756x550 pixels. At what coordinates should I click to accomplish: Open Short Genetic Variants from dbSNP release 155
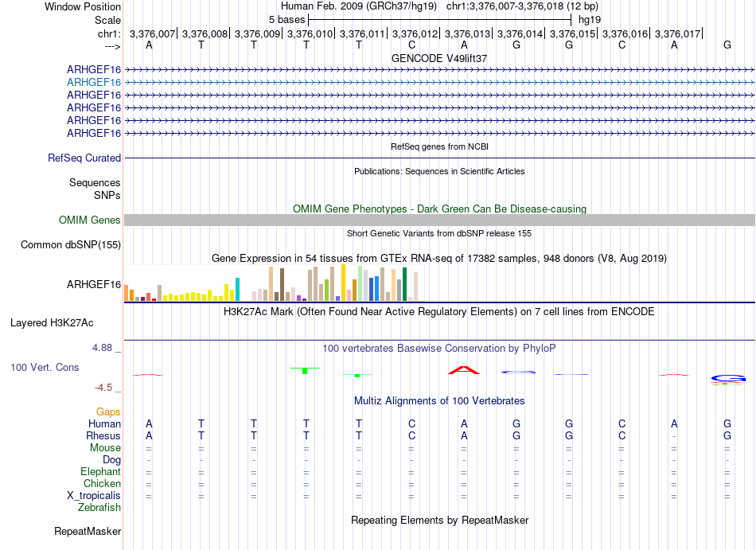(x=439, y=233)
